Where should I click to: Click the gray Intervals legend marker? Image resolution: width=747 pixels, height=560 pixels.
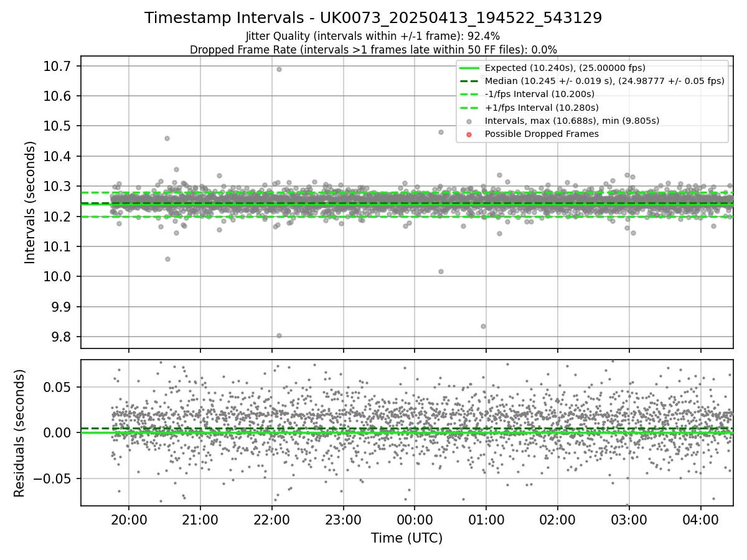[469, 121]
